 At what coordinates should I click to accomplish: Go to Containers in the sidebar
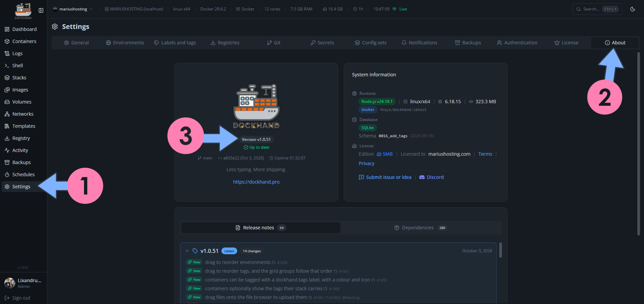click(x=24, y=41)
